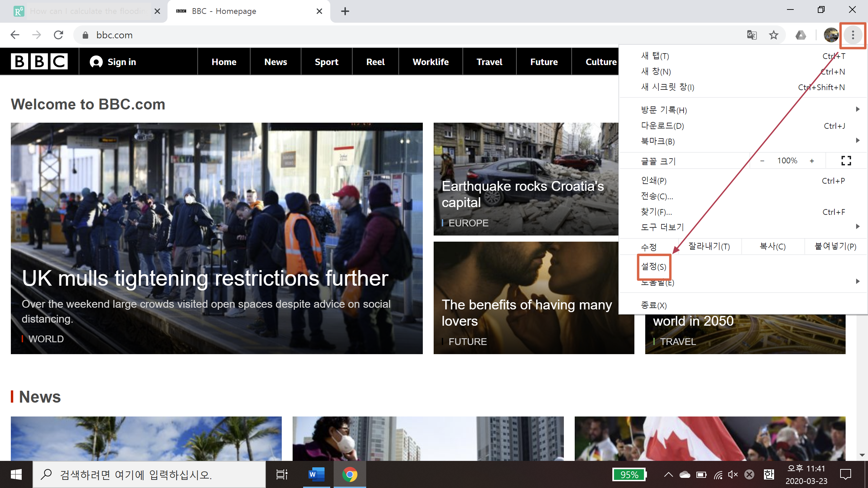Toggle the muted volume icon in tray
The height and width of the screenshot is (488, 868).
(x=733, y=474)
